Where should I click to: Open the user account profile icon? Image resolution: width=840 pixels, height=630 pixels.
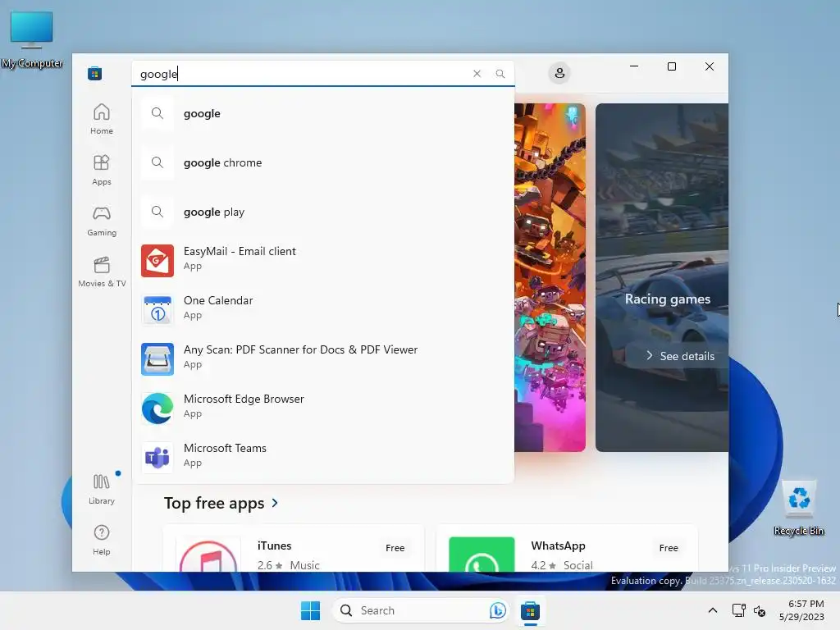tap(559, 73)
